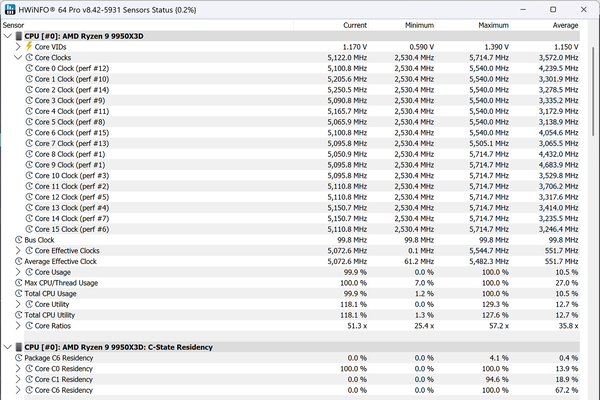Click Core 9 Clock average 4,683.9 MHz

[558, 165]
